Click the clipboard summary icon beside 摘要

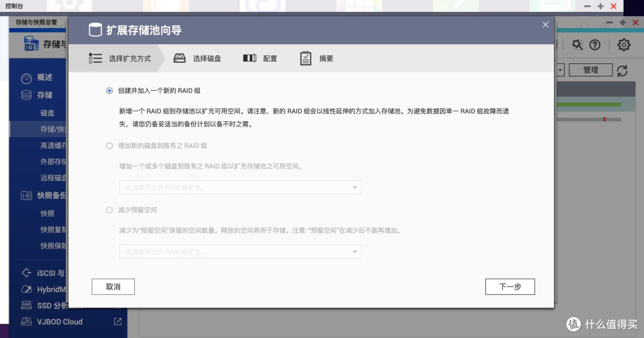pyautogui.click(x=305, y=59)
